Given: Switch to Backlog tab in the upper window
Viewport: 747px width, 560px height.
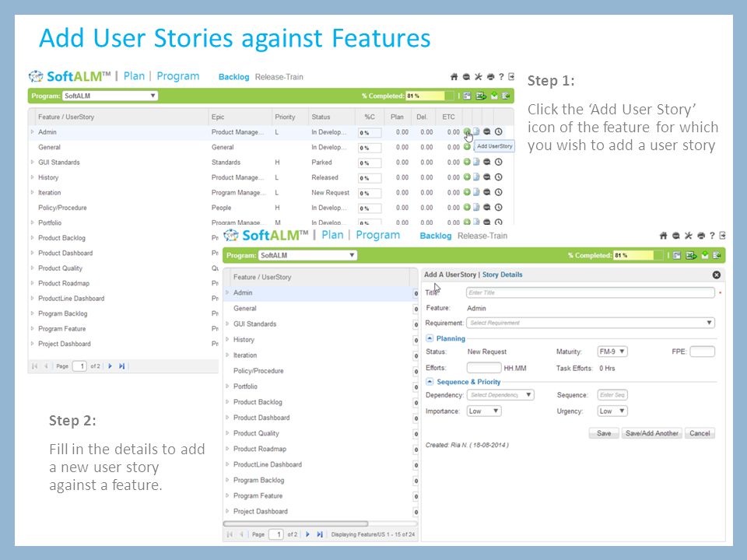Looking at the screenshot, I should [233, 77].
